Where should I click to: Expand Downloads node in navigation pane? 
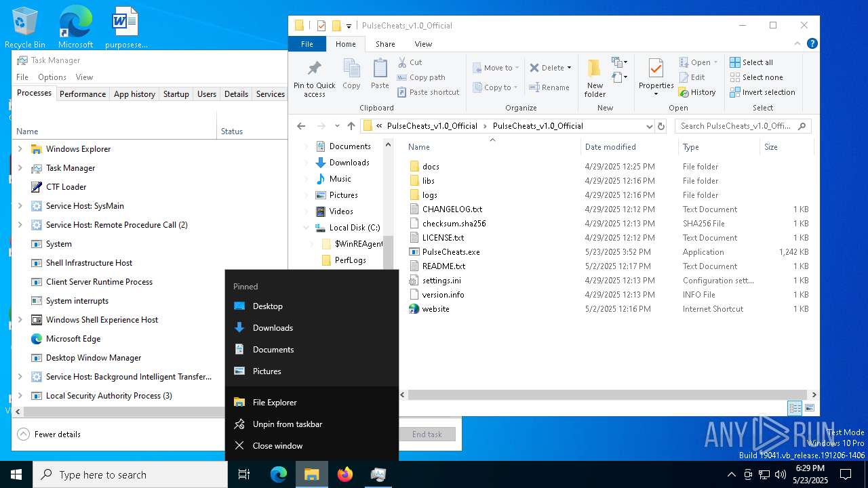pyautogui.click(x=307, y=163)
